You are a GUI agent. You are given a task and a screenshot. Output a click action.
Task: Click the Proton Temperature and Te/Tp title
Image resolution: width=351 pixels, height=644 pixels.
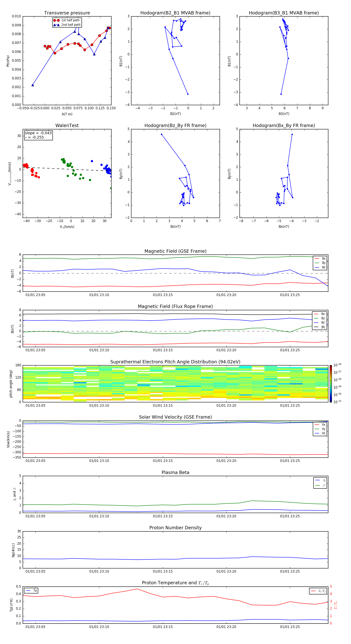click(175, 583)
